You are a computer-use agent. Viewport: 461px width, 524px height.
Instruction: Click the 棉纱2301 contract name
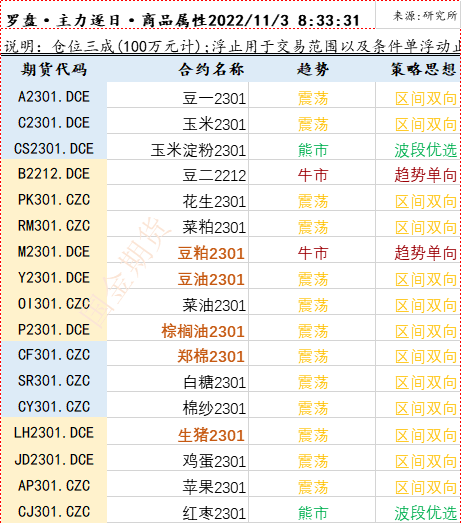point(214,408)
